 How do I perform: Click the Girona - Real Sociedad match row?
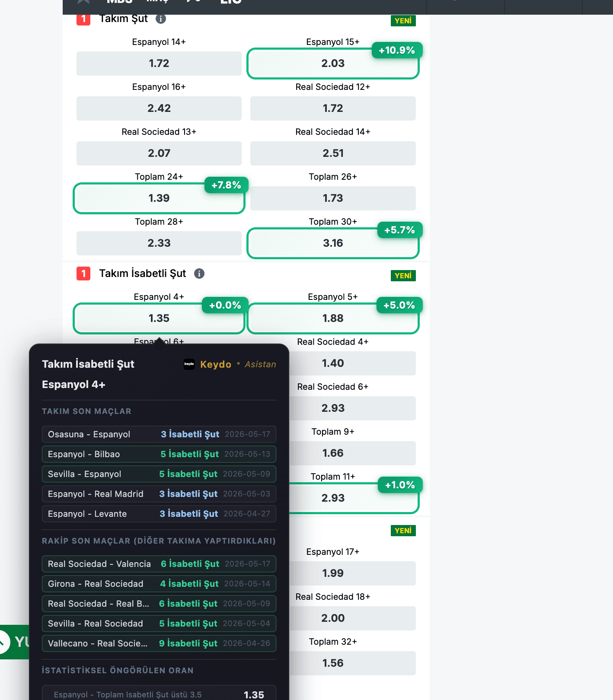click(159, 584)
